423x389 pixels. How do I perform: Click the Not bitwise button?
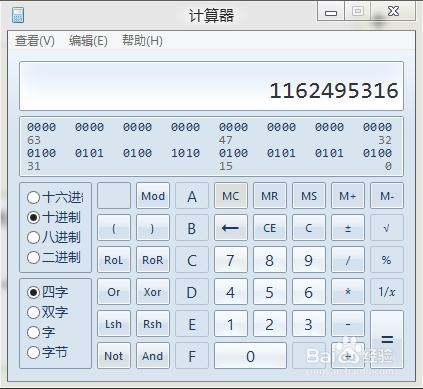pyautogui.click(x=114, y=356)
